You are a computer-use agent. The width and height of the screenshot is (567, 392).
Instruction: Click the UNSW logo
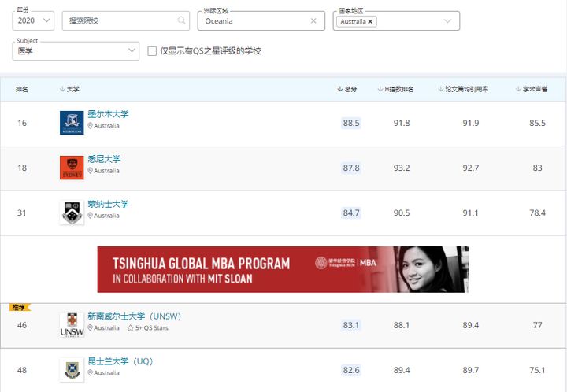coord(72,325)
